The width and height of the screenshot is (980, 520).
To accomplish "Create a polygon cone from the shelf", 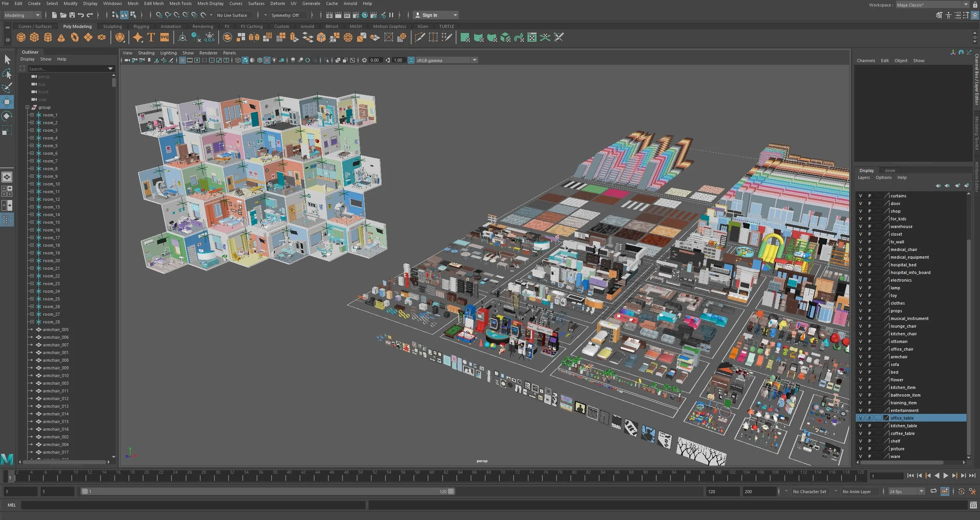I will [x=61, y=37].
